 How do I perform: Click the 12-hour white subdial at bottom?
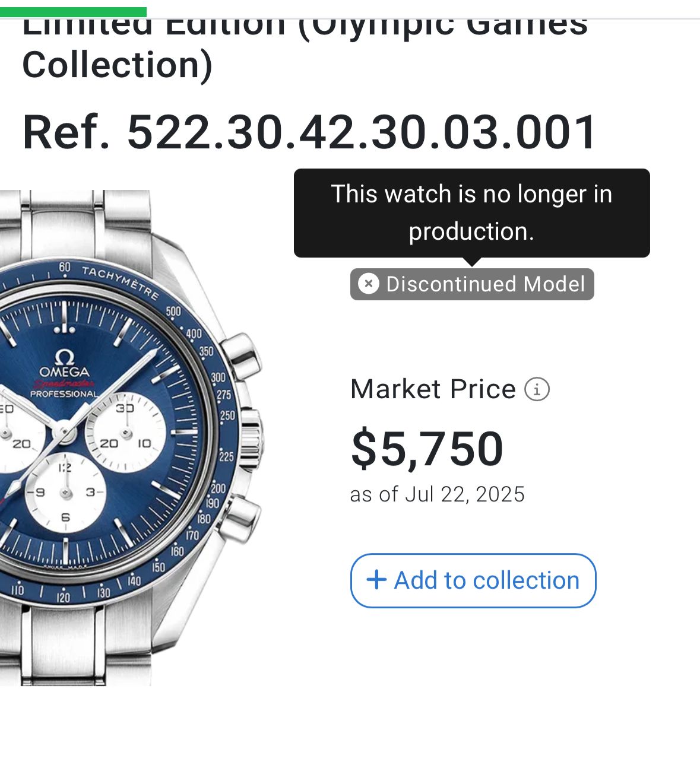(65, 493)
